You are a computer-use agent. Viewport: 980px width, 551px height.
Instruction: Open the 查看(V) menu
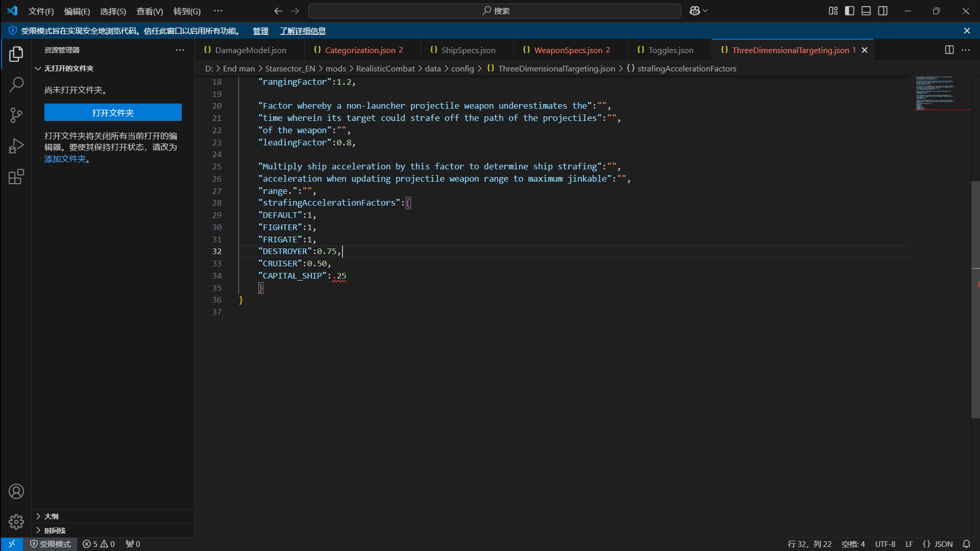(150, 11)
